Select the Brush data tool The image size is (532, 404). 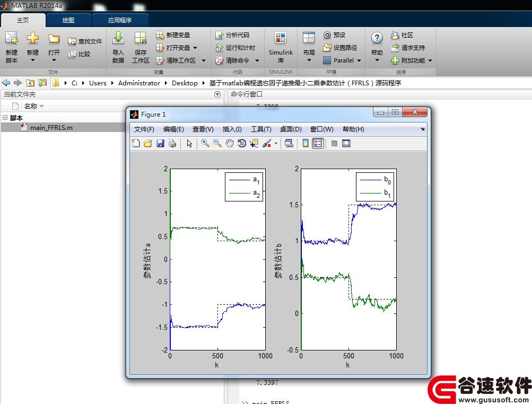tap(267, 143)
